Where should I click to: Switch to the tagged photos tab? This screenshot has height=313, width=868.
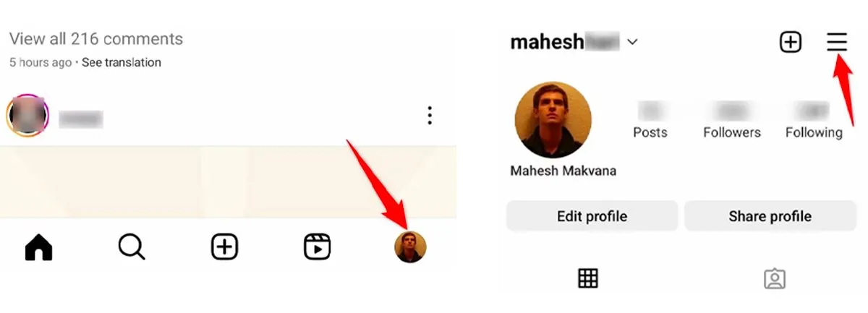click(775, 278)
